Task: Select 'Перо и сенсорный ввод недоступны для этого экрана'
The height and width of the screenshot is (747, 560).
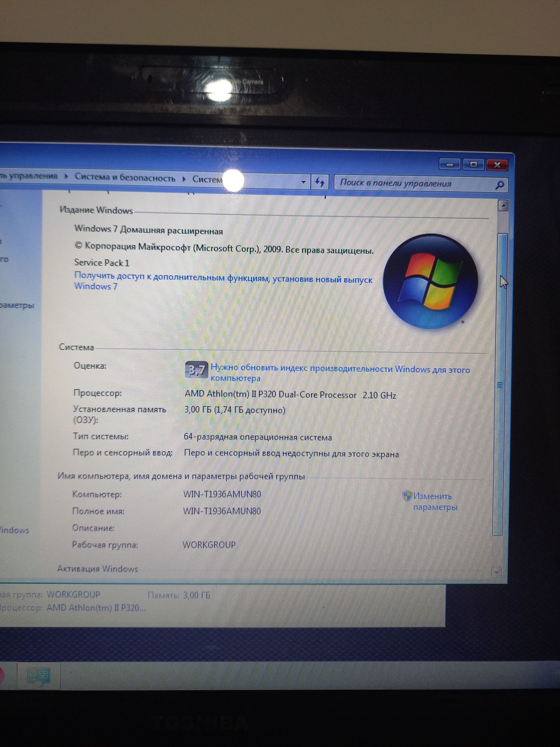Action: coord(292,453)
